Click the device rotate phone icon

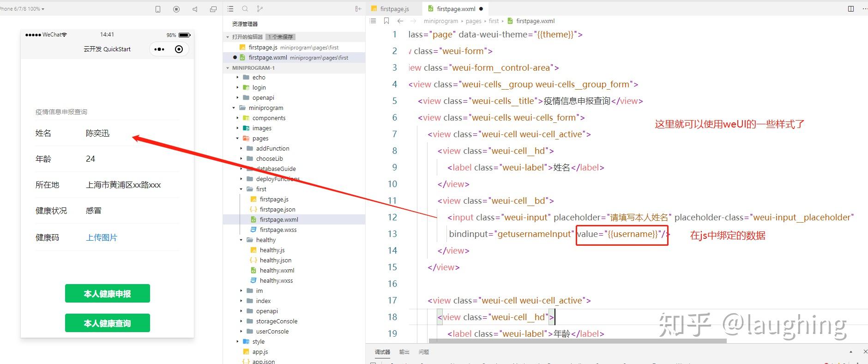coord(158,9)
